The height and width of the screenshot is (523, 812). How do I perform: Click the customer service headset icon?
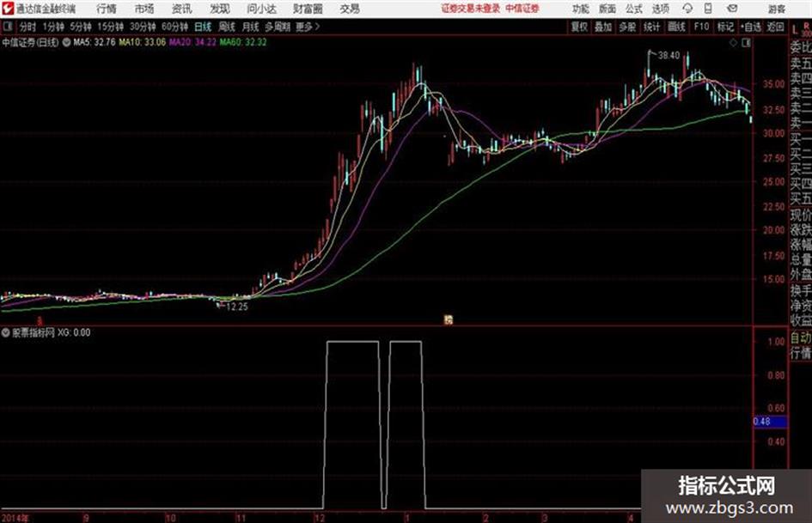tap(687, 9)
